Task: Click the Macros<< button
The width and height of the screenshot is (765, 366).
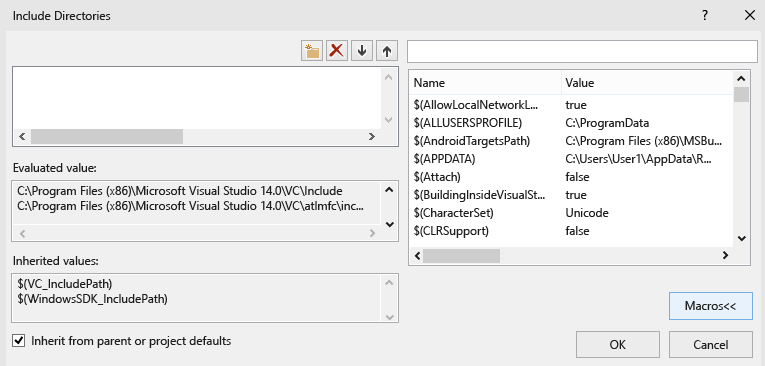Action: coord(710,306)
